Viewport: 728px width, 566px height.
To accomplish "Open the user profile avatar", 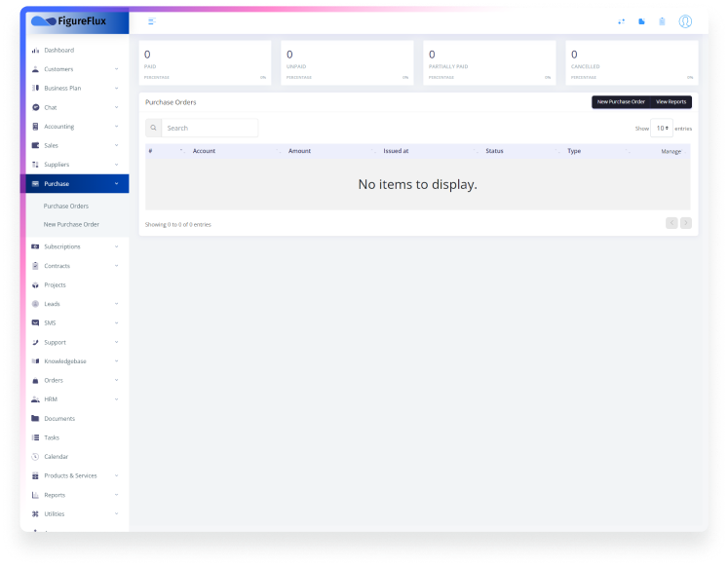I will point(685,21).
